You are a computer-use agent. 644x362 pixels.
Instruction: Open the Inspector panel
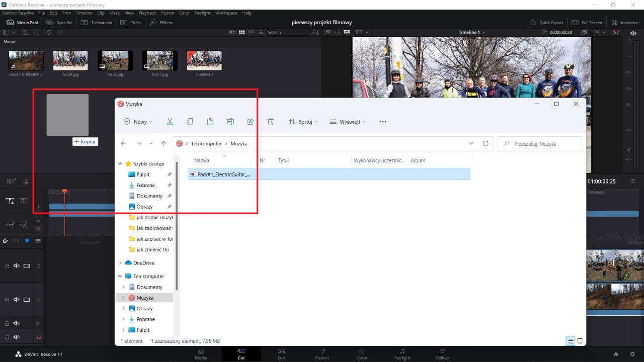pos(625,22)
